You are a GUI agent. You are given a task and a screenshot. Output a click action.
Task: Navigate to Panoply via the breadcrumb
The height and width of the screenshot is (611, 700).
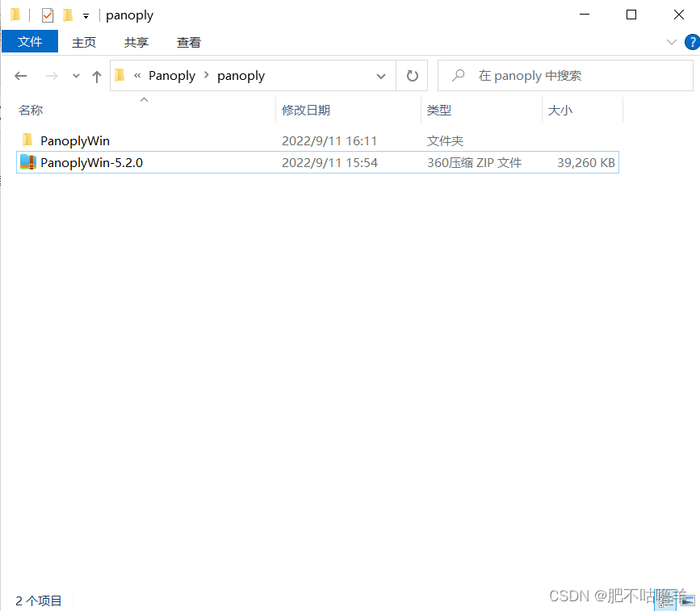tap(171, 75)
